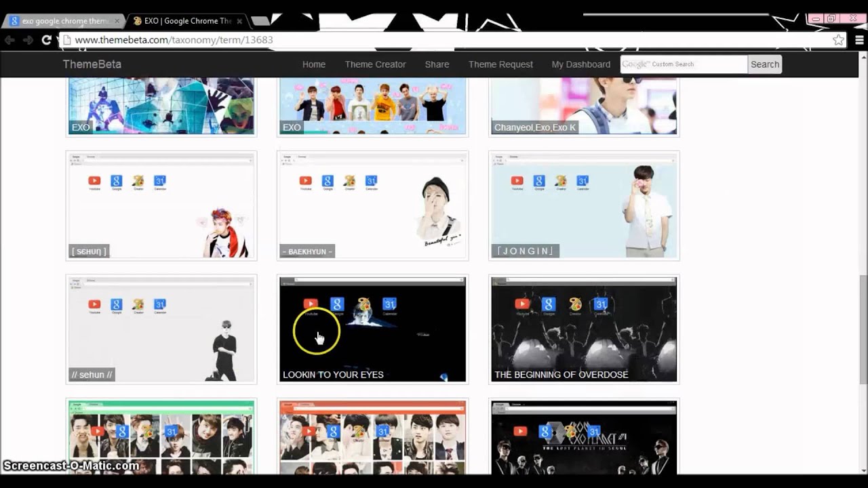Focus the Custom Search field

684,64
